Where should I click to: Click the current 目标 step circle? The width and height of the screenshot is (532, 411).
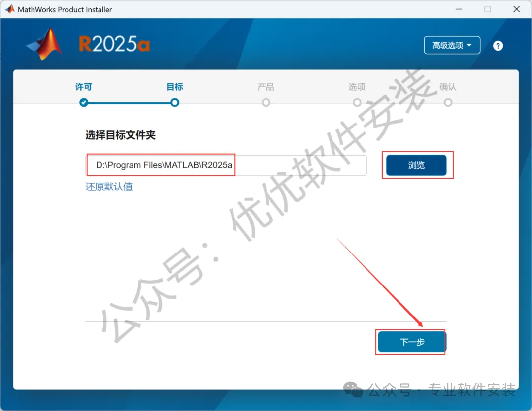pos(175,102)
